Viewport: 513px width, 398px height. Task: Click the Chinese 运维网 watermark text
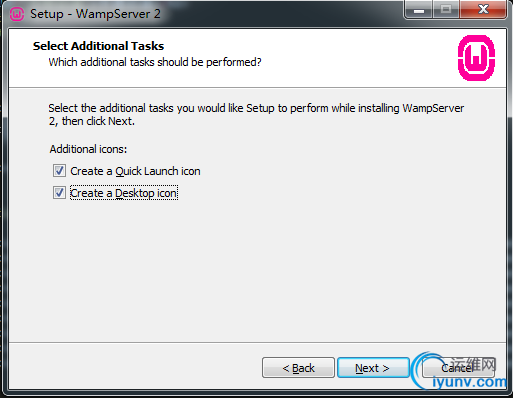[x=473, y=364]
